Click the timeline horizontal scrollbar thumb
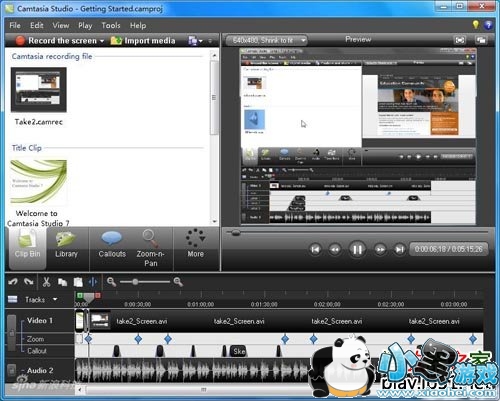 tap(203, 389)
